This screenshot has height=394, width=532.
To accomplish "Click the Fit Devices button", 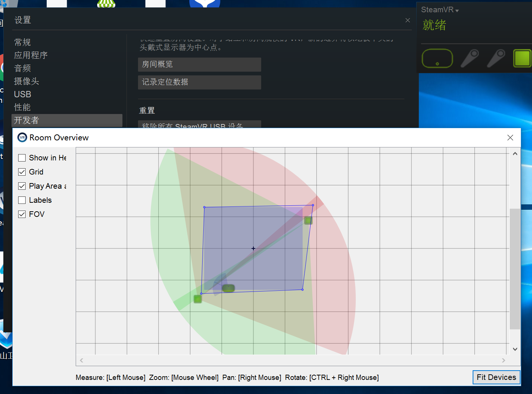I will tap(496, 377).
